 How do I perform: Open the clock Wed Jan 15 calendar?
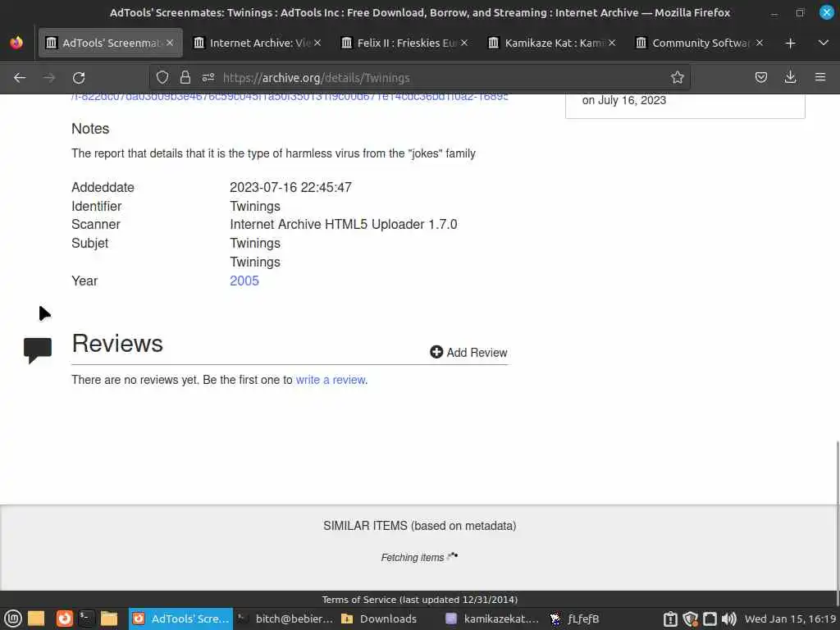click(x=790, y=619)
